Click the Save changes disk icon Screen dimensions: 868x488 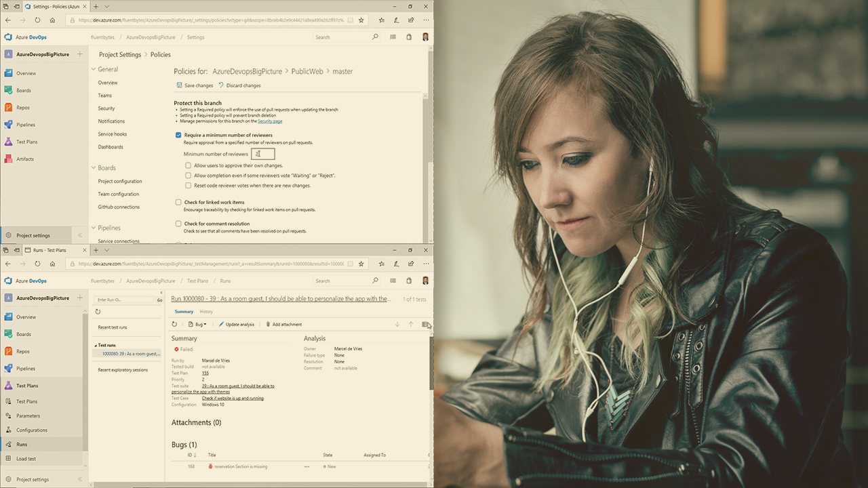180,85
